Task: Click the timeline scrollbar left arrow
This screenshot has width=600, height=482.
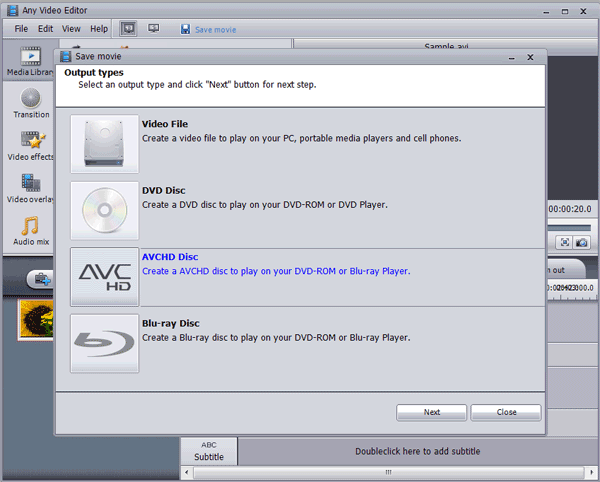Action: point(186,472)
